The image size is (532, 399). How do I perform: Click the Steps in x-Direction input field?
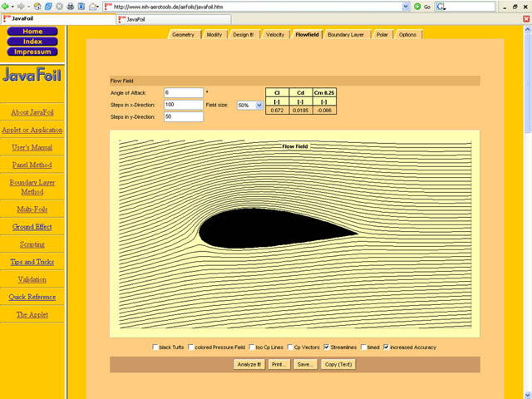coord(184,105)
